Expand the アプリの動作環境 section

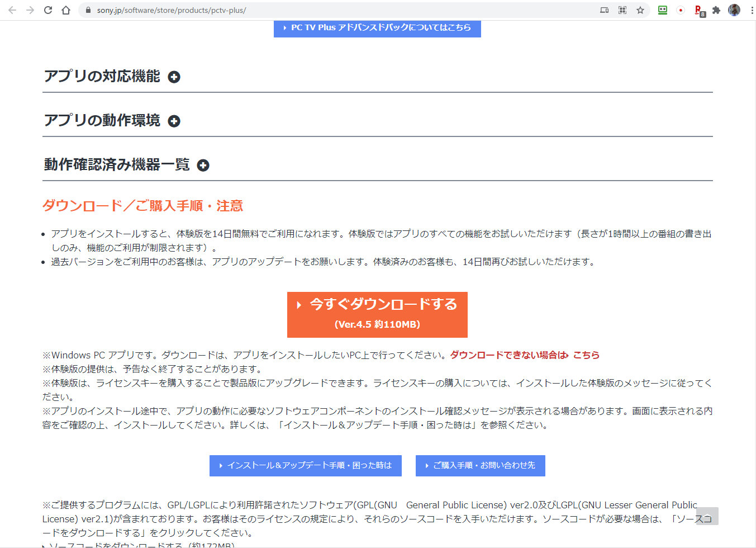(174, 121)
